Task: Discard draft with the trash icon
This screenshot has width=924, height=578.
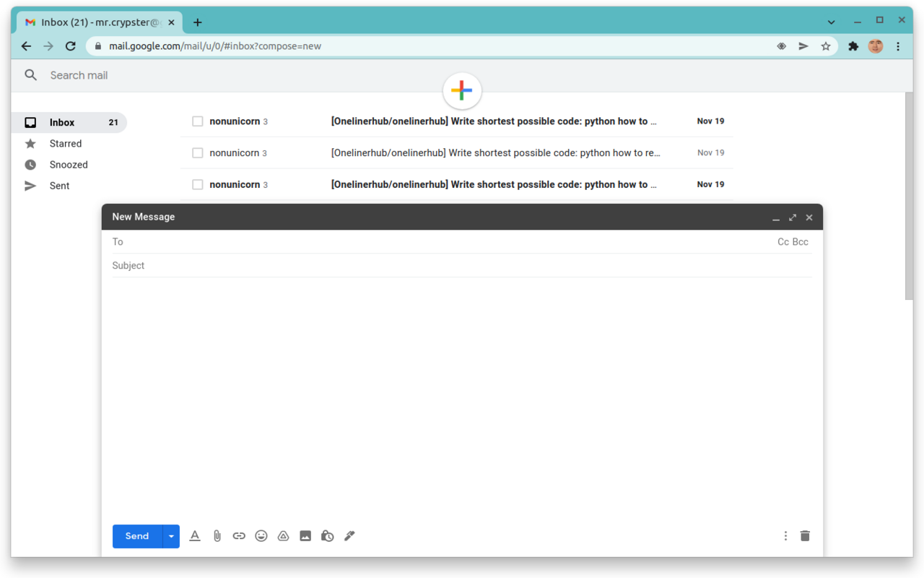Action: [x=805, y=536]
